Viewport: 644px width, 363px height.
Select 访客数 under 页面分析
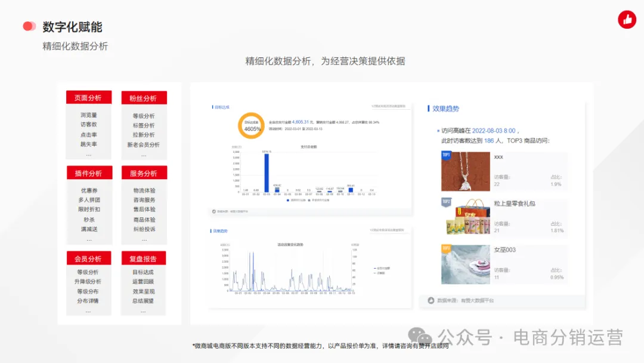(89, 125)
